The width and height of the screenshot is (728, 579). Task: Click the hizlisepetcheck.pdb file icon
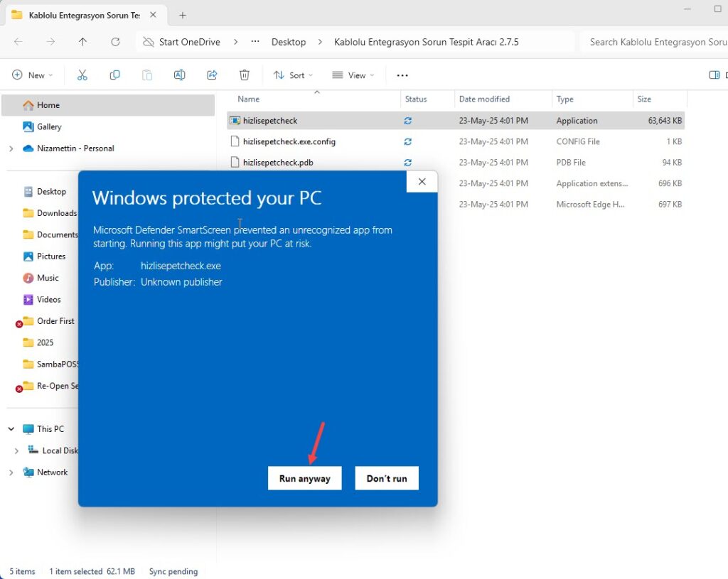235,163
